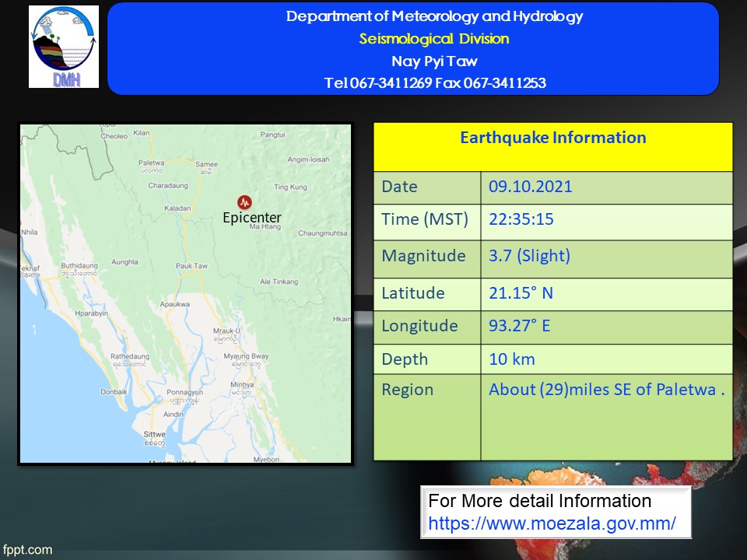Click Cheoleo label on the map
This screenshot has width=747, height=560.
[x=114, y=136]
